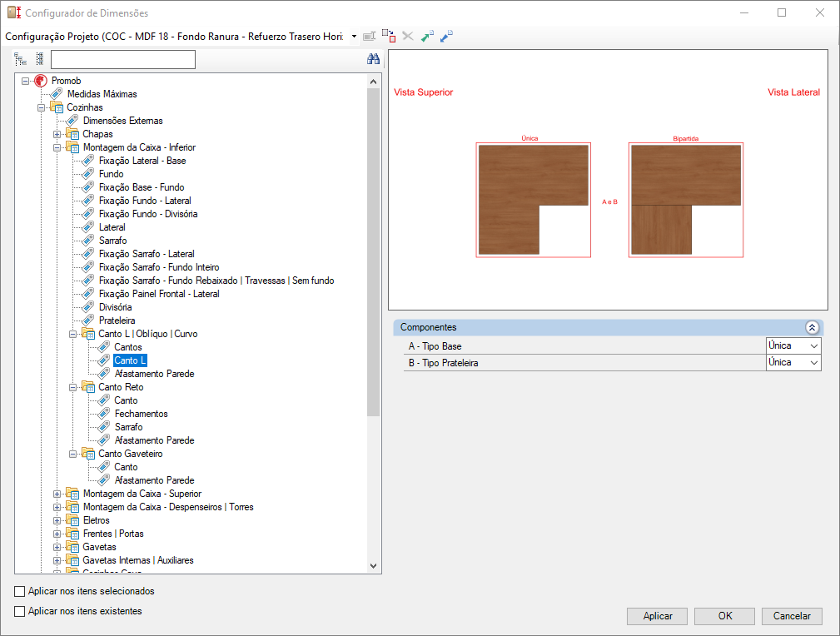Viewport: 840px width, 636px height.
Task: Collapse the Canto Gaveteiro node
Action: click(73, 454)
